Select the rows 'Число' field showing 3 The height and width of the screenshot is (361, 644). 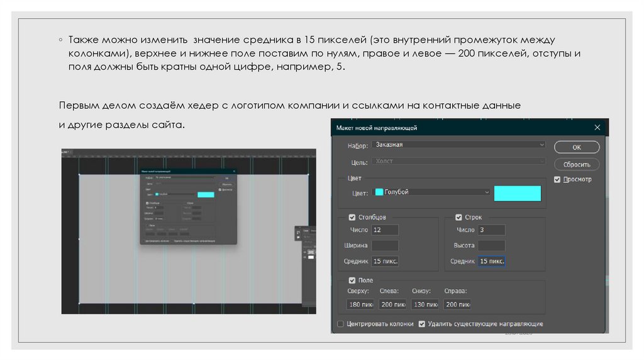491,230
